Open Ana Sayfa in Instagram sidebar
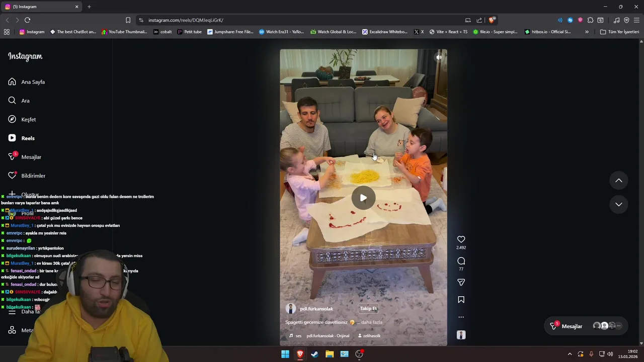This screenshot has height=362, width=644. [26, 82]
